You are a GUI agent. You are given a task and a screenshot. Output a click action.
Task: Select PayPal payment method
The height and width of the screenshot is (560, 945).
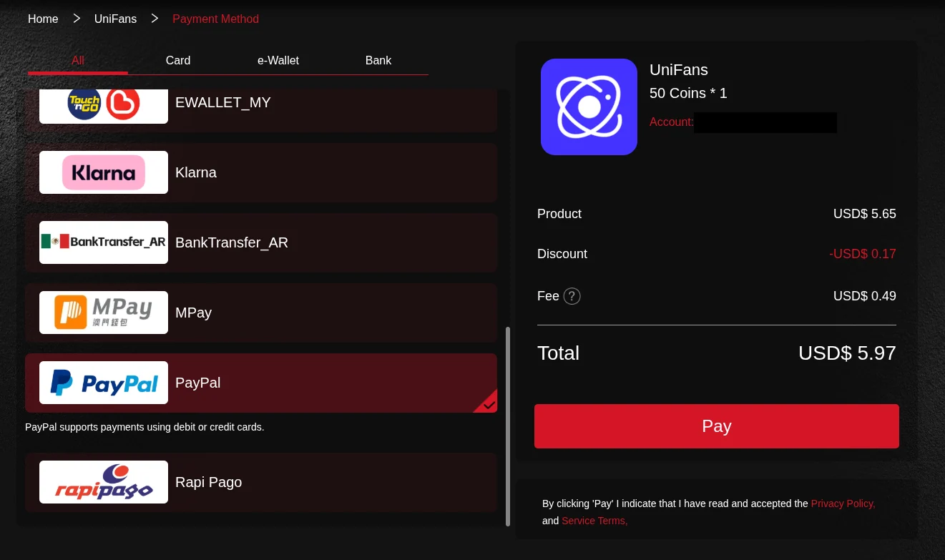click(261, 383)
